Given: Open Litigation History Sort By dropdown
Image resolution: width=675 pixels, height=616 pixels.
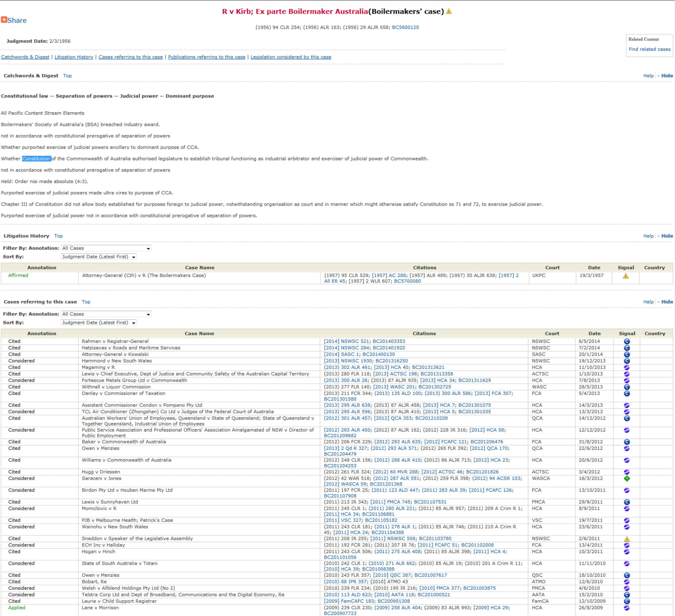Looking at the screenshot, I should pyautogui.click(x=99, y=257).
